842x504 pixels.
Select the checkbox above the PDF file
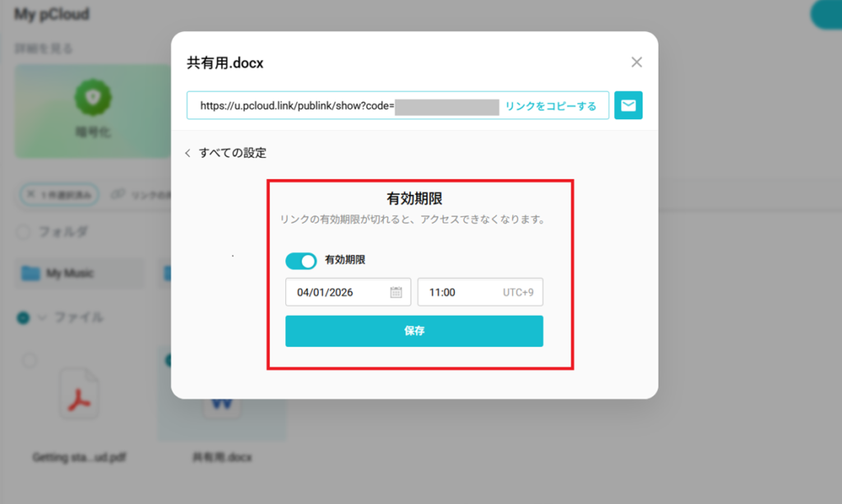click(x=30, y=360)
